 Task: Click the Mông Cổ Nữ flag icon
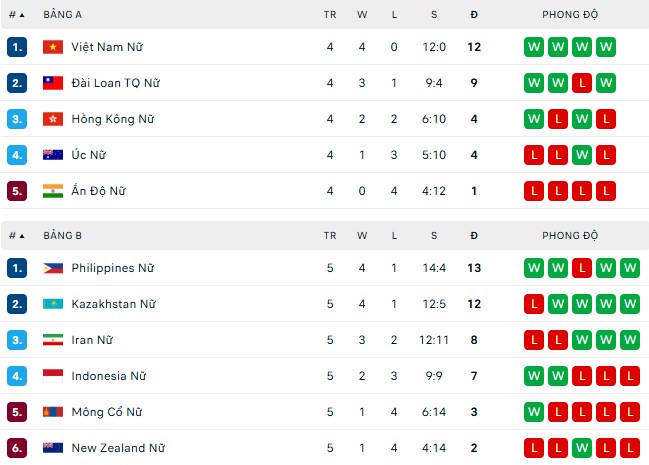(53, 412)
